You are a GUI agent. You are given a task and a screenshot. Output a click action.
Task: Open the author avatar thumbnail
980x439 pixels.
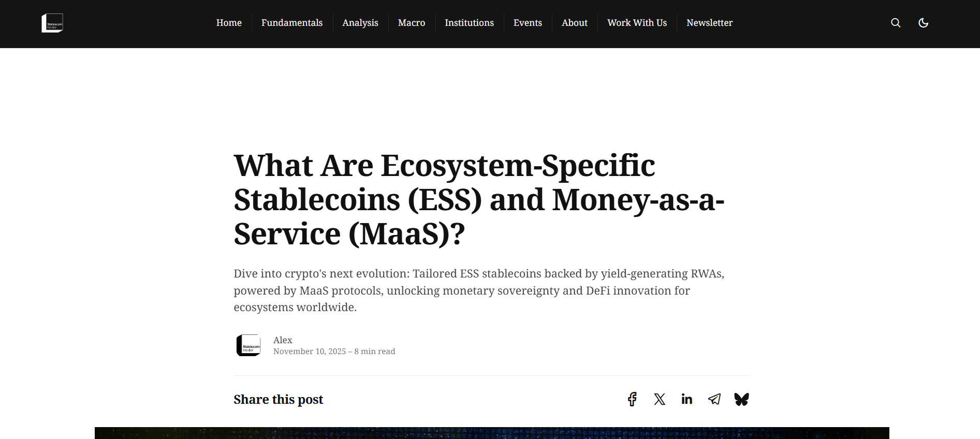tap(248, 345)
